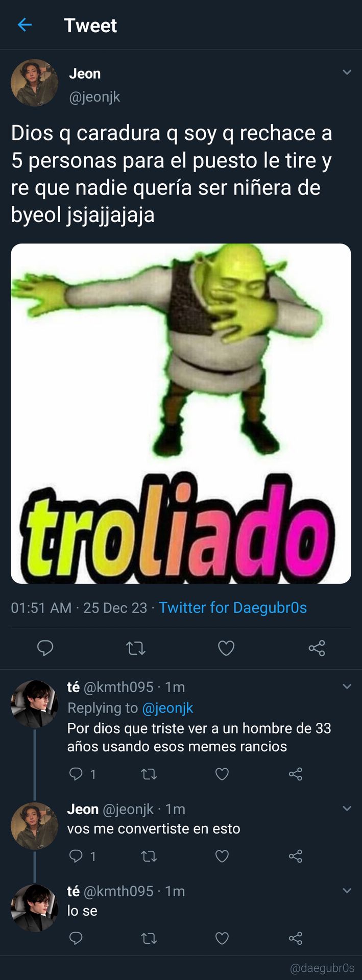
Task: Like Jeon's main tweet
Action: pyautogui.click(x=226, y=648)
